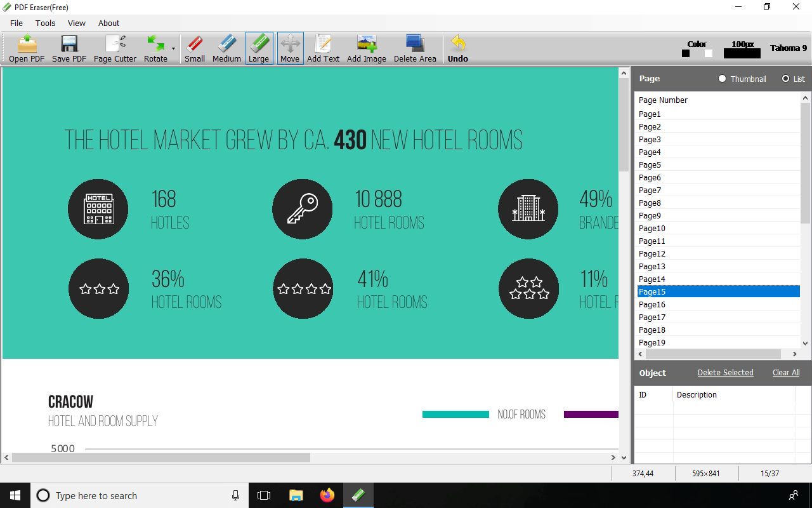812x508 pixels.
Task: Click the Clear All link
Action: 786,373
